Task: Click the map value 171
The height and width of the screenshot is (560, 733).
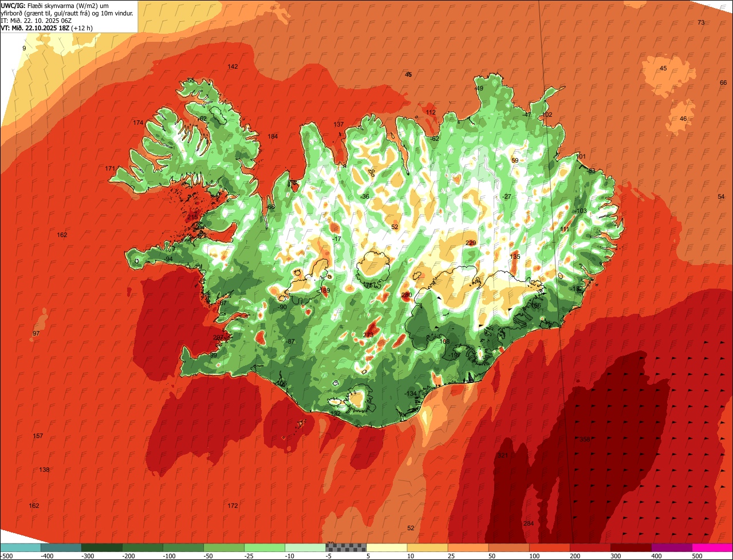Action: tap(111, 168)
